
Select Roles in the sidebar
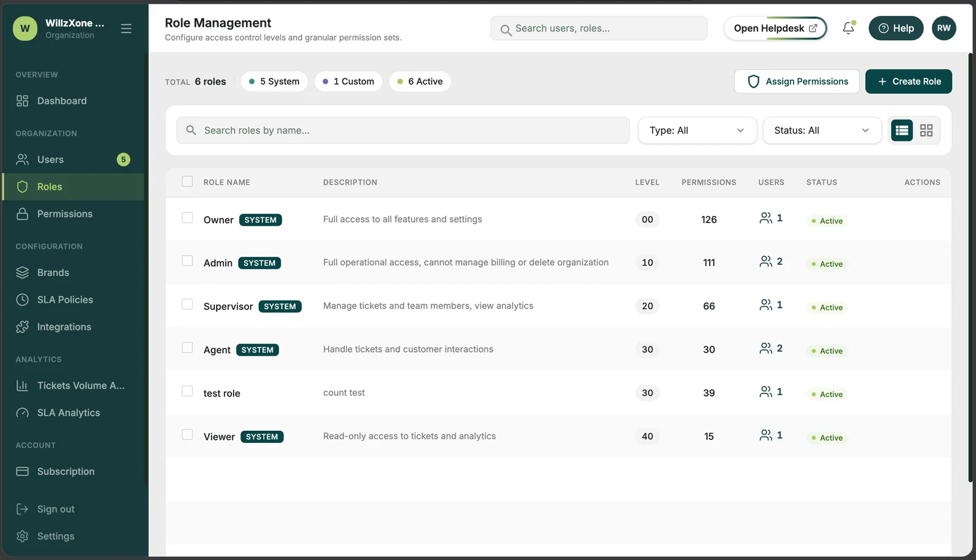coord(73,187)
